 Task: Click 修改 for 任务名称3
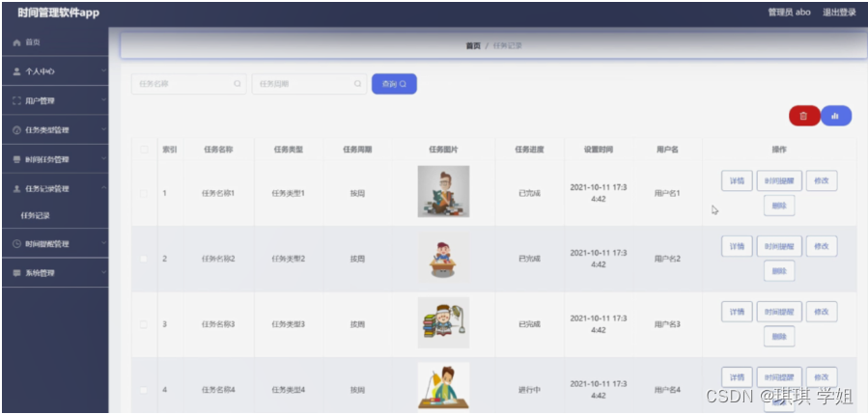click(822, 312)
